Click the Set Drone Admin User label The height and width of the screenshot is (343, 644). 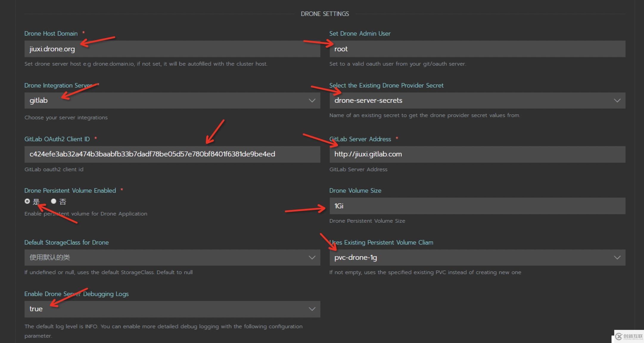point(360,33)
